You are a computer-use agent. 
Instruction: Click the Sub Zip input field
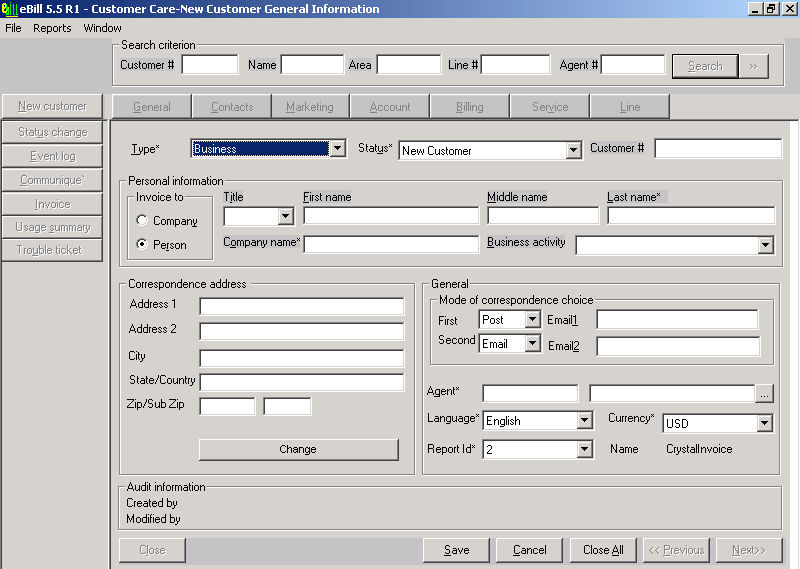tap(287, 406)
